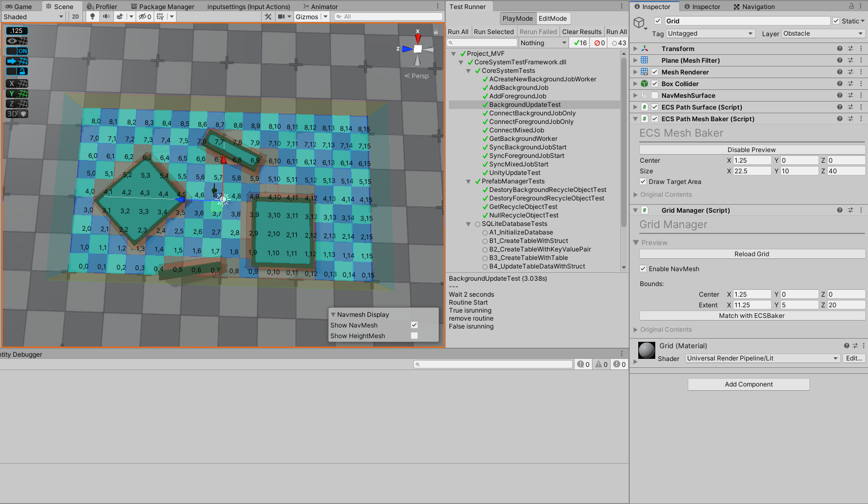Disable the Box Collider component checkbox
868x504 pixels.
click(655, 83)
